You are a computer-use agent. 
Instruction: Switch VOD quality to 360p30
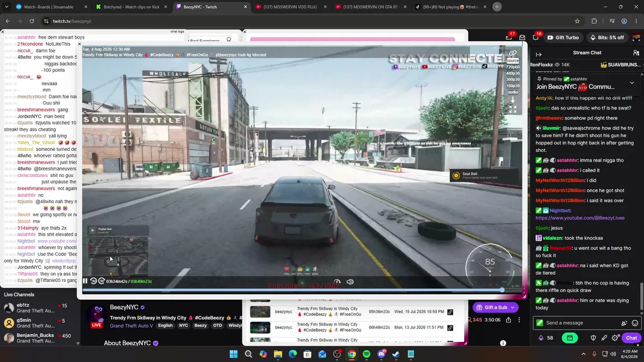pyautogui.click(x=512, y=79)
